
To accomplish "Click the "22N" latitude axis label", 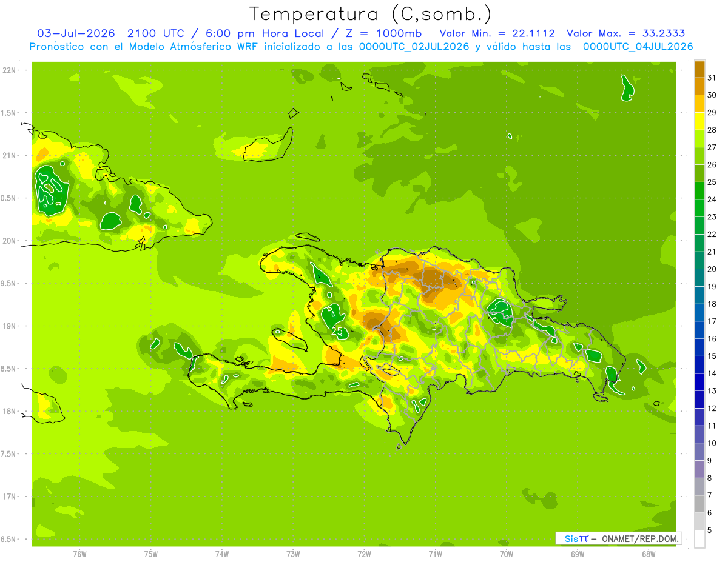I will pos(9,70).
